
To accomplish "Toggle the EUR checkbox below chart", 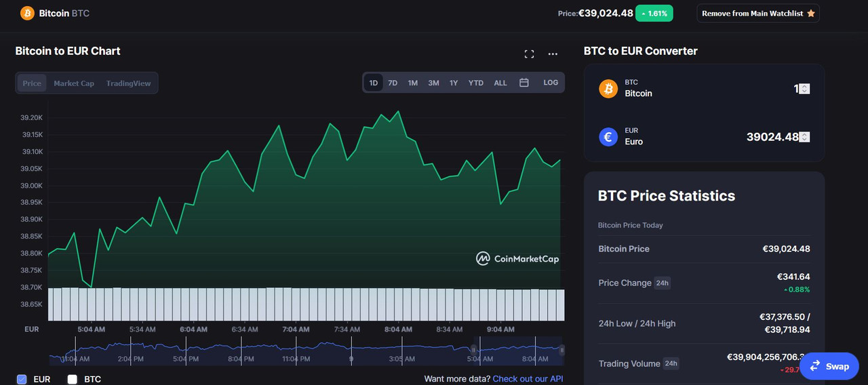I will 22,380.
